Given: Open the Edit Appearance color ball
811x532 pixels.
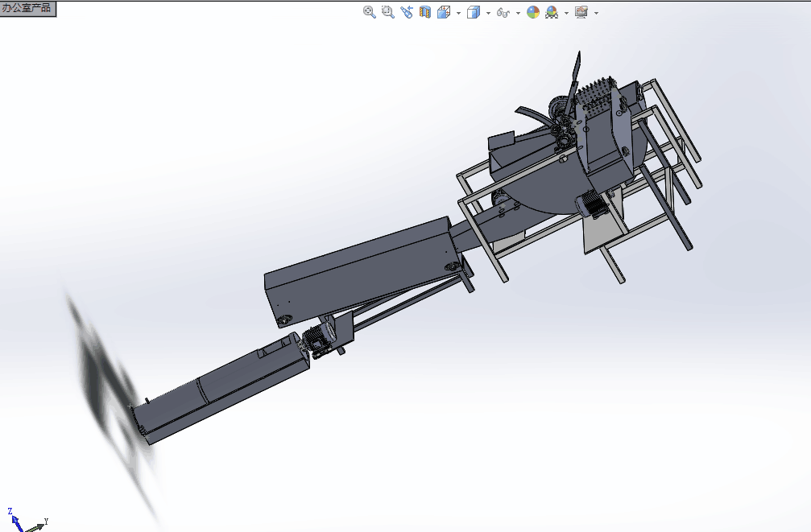Looking at the screenshot, I should pos(533,12).
